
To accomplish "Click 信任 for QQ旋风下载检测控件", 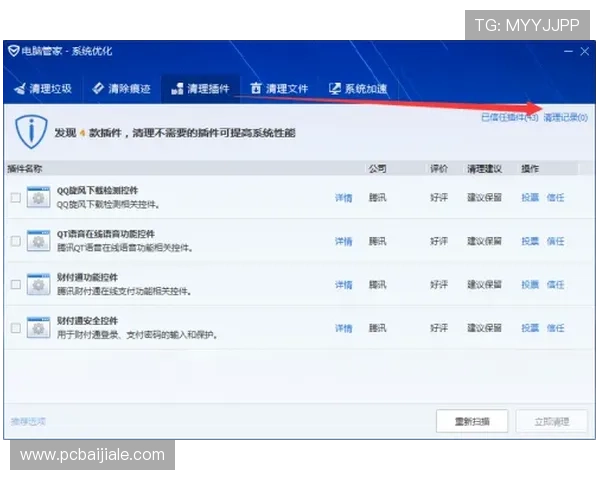I will pos(555,198).
